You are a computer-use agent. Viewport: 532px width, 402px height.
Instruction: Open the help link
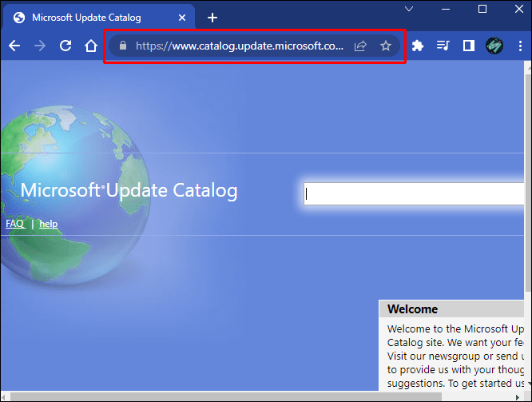click(49, 224)
